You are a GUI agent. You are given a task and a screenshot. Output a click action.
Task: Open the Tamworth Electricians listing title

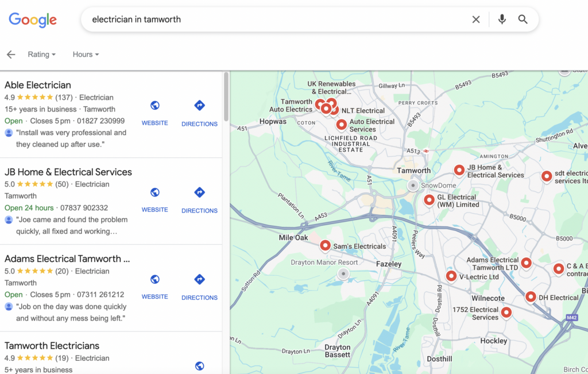(52, 346)
